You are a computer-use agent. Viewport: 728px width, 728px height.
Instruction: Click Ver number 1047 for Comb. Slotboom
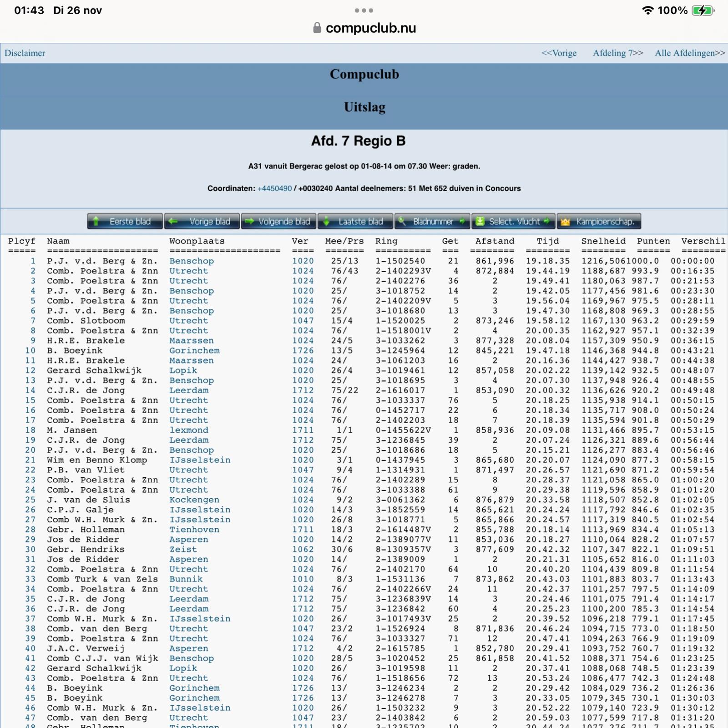point(303,321)
